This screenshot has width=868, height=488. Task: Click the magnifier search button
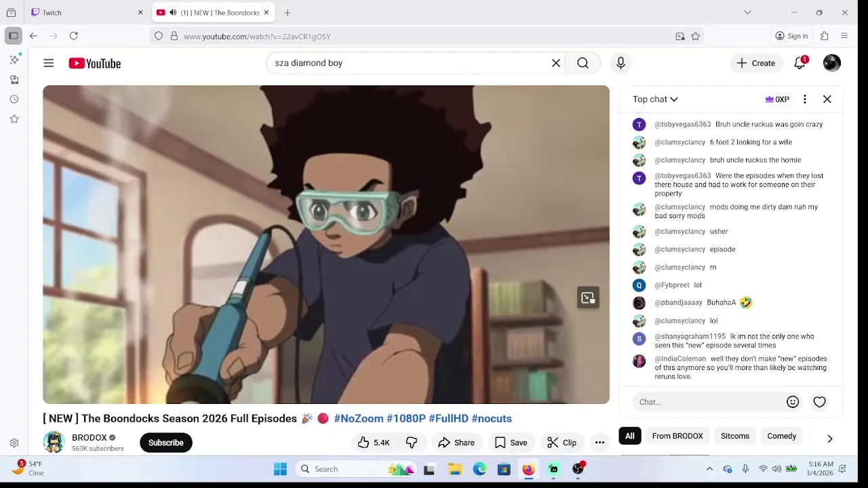[583, 63]
